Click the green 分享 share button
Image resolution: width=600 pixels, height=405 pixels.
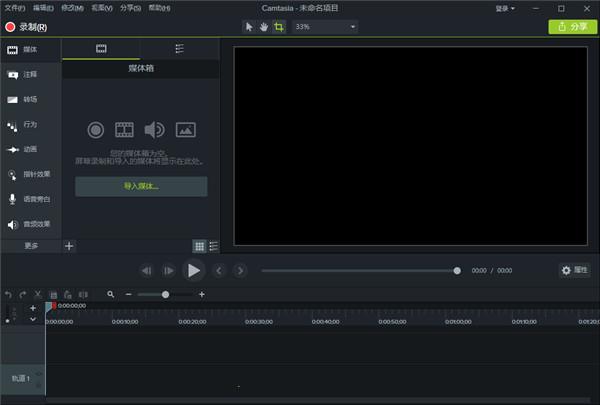tap(573, 26)
